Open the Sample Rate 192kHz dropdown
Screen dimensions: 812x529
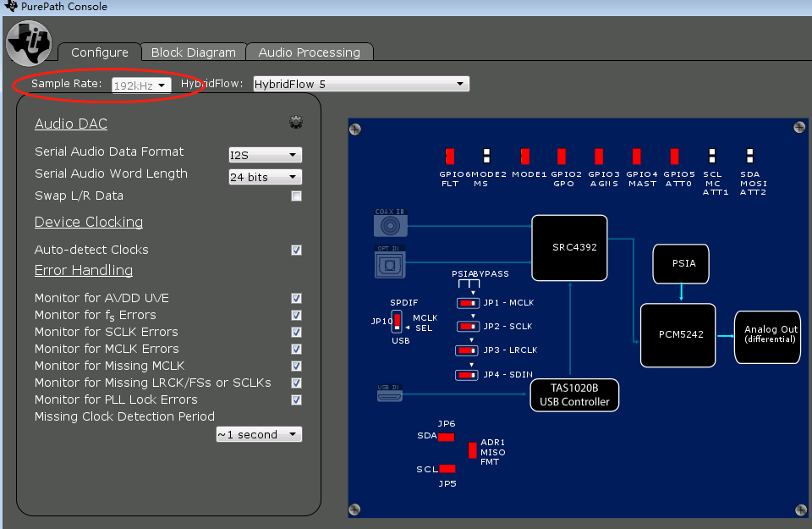(141, 85)
